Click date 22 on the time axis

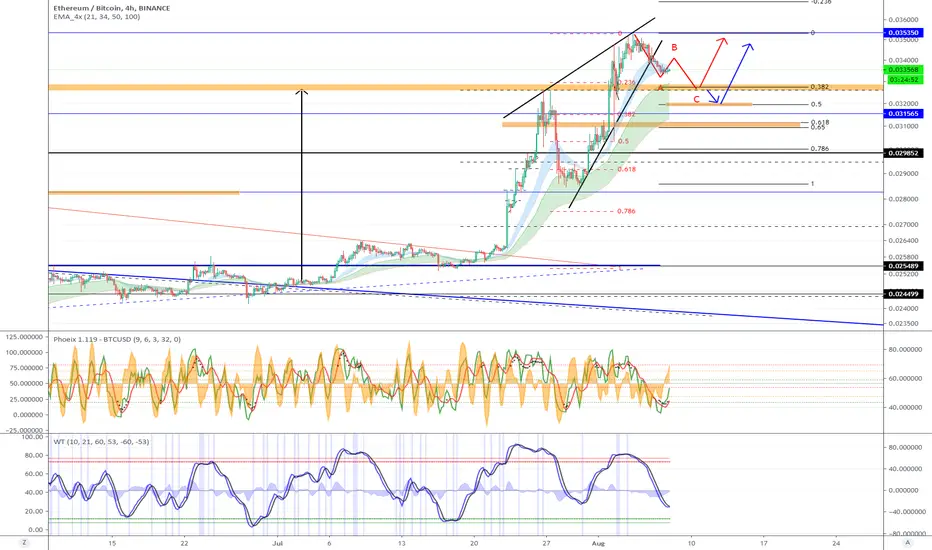[x=184, y=543]
